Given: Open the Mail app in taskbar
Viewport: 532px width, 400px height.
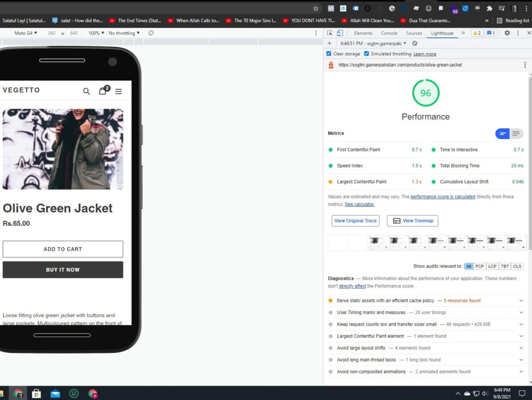Looking at the screenshot, I should (55, 394).
